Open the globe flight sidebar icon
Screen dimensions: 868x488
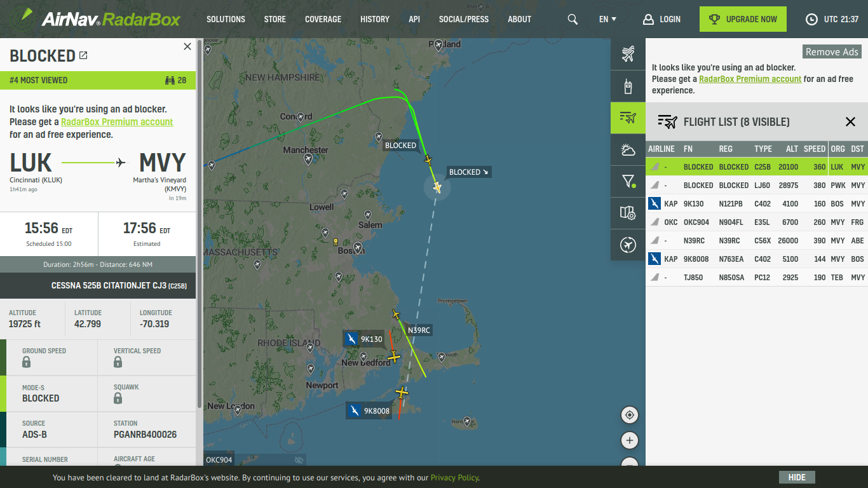628,245
